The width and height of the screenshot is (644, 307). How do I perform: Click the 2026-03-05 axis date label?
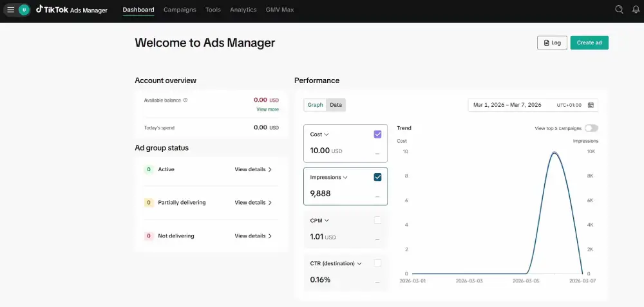tap(526, 281)
